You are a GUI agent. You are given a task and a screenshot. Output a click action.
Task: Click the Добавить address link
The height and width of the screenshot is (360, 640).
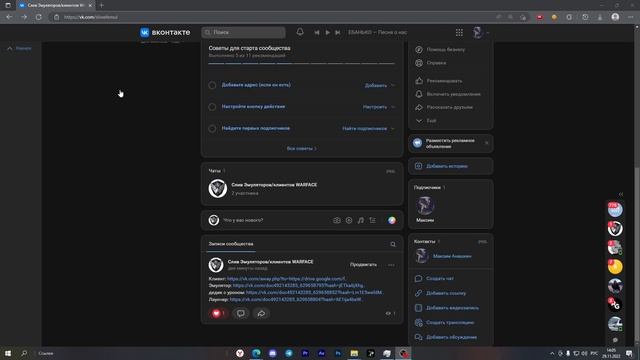tap(376, 85)
